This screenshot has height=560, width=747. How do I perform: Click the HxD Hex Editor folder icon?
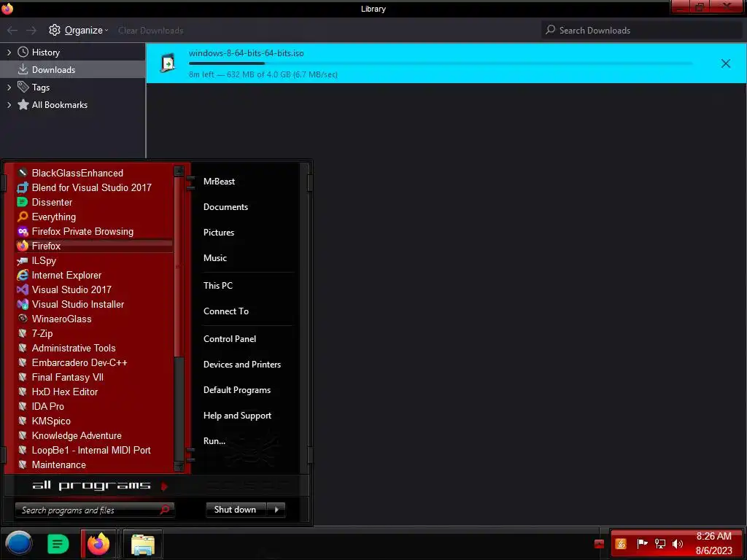tap(23, 392)
